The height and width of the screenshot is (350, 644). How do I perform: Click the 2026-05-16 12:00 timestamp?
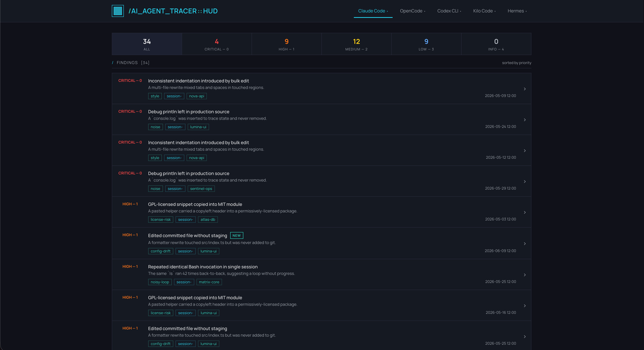tap(501, 312)
